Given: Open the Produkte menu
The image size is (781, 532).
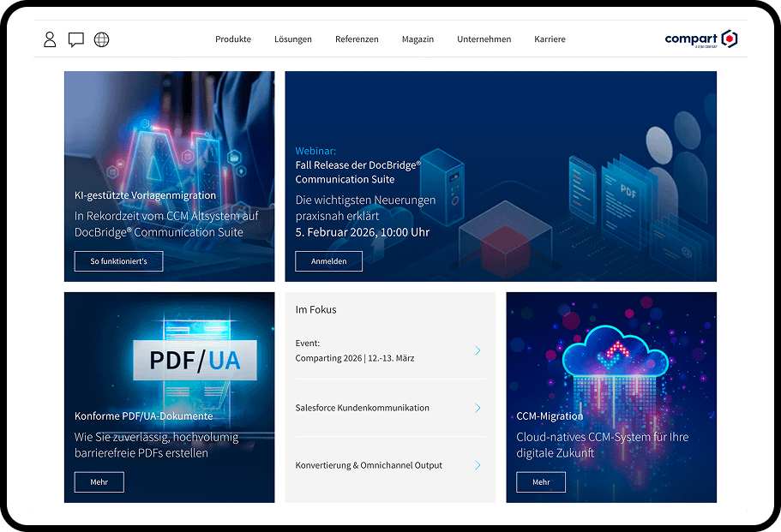Looking at the screenshot, I should point(233,39).
